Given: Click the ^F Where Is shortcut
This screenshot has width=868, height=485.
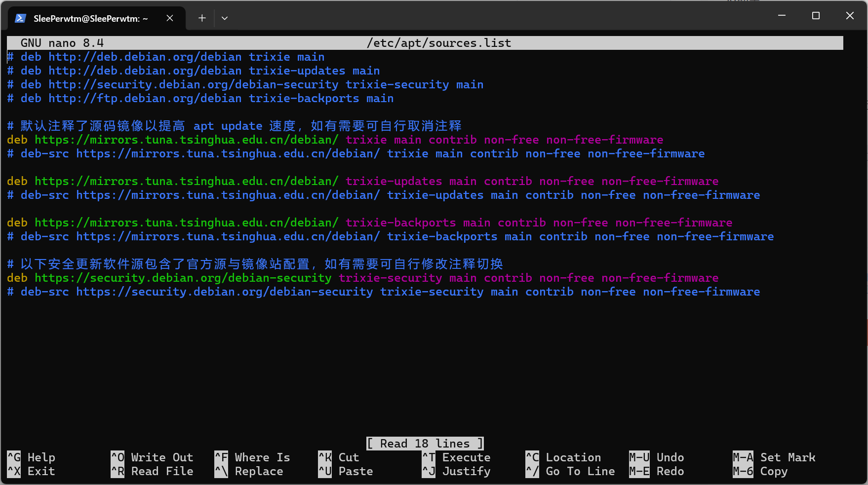Looking at the screenshot, I should 252,457.
